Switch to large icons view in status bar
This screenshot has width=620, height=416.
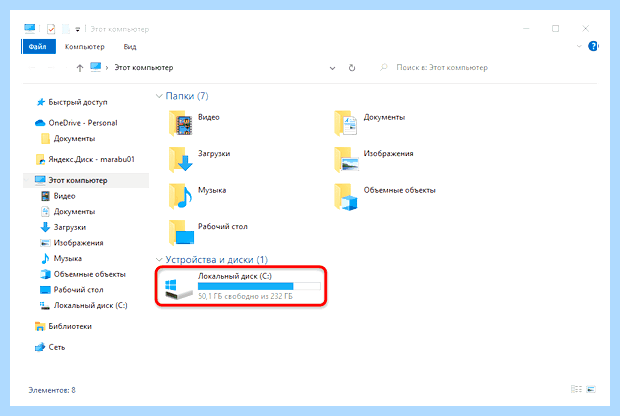[x=591, y=390]
